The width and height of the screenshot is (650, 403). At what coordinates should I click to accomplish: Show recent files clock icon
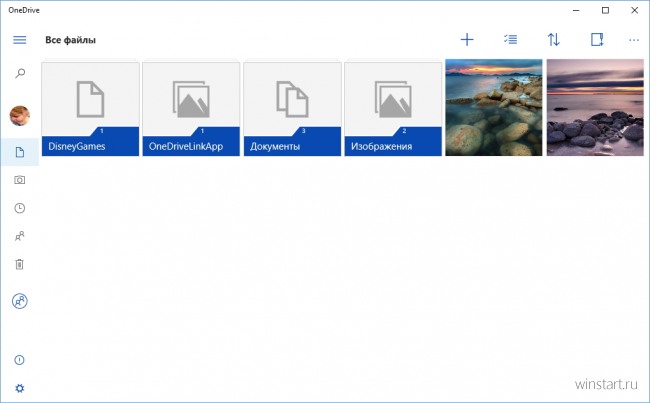(x=19, y=208)
